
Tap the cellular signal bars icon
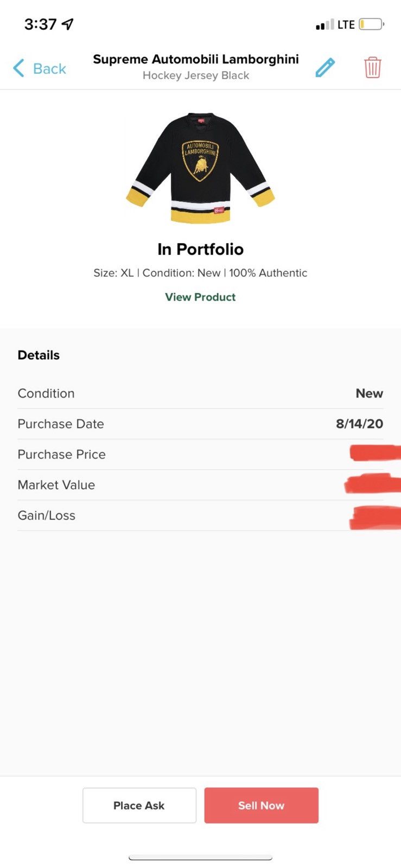324,24
